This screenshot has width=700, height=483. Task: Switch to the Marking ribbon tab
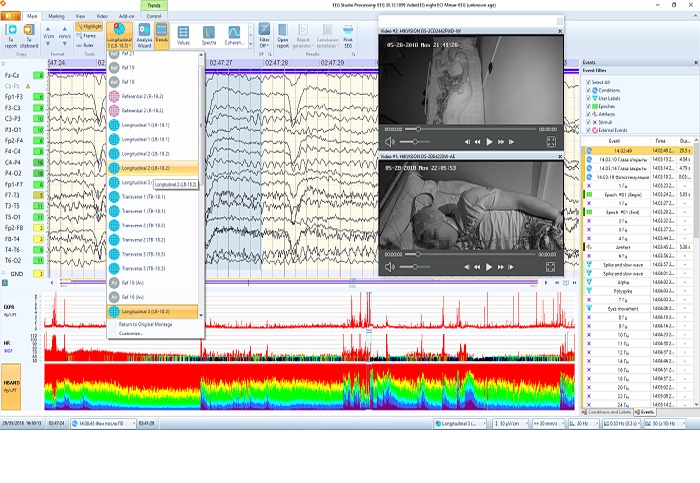click(57, 17)
